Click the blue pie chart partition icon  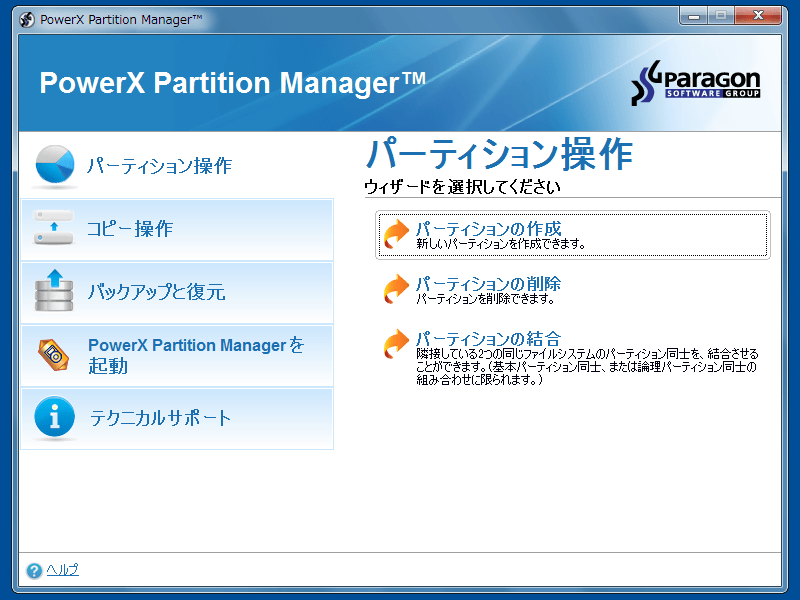pyautogui.click(x=55, y=164)
